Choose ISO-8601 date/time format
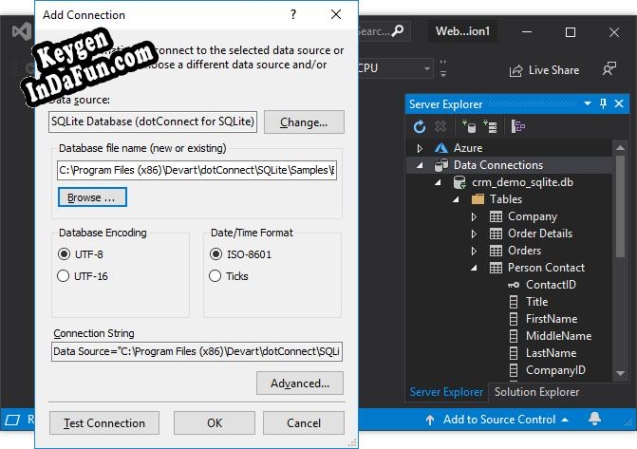This screenshot has width=637, height=449. click(215, 254)
